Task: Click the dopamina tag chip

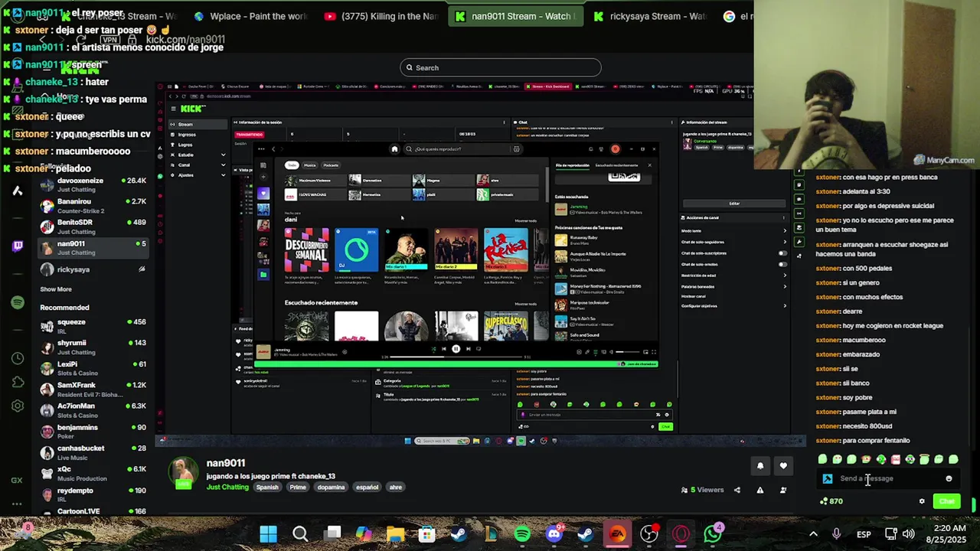Action: (x=331, y=487)
